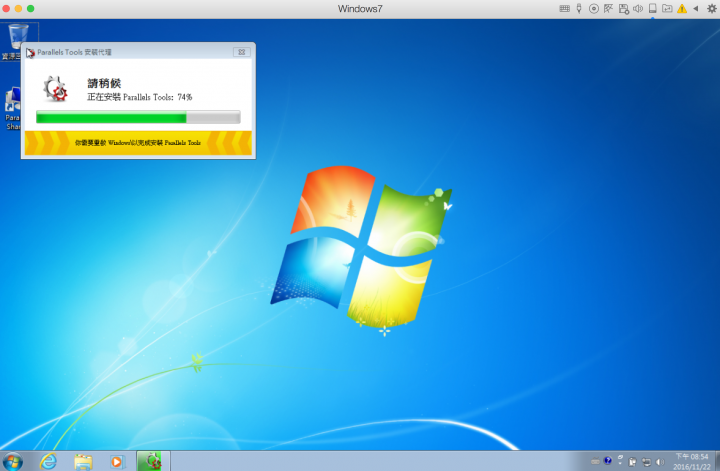This screenshot has width=720, height=471.
Task: Open the shared folders icon in Parallels title bar
Action: pyautogui.click(x=667, y=9)
